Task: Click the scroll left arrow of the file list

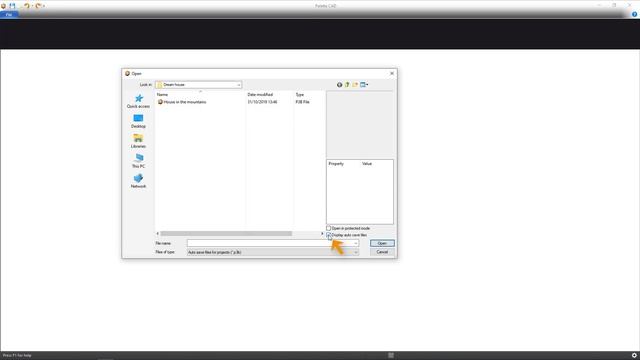Action: click(x=158, y=233)
